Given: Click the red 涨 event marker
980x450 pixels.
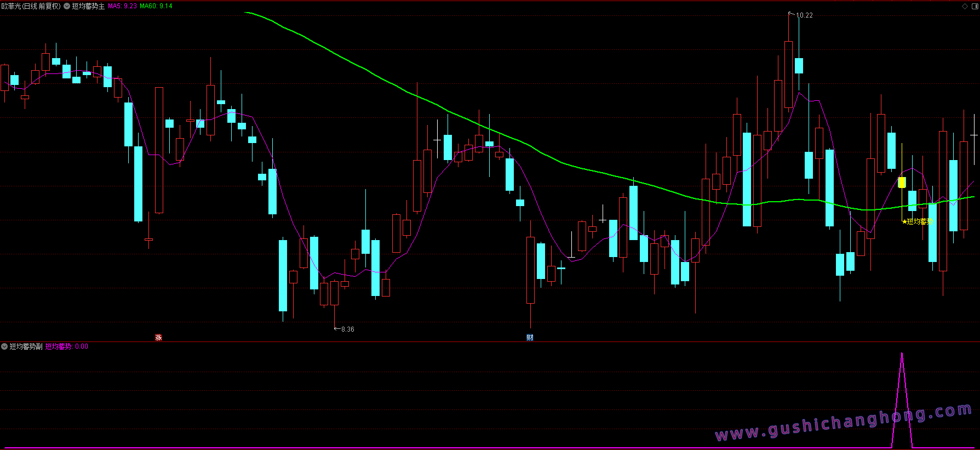Looking at the screenshot, I should (158, 337).
